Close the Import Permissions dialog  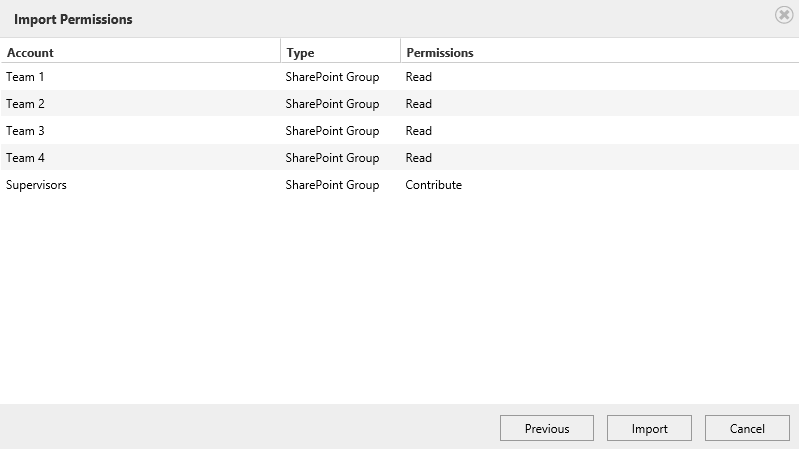[784, 15]
